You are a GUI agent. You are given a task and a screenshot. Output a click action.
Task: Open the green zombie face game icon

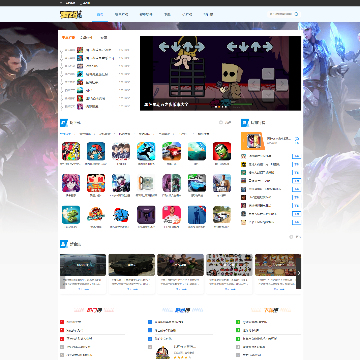222,151
